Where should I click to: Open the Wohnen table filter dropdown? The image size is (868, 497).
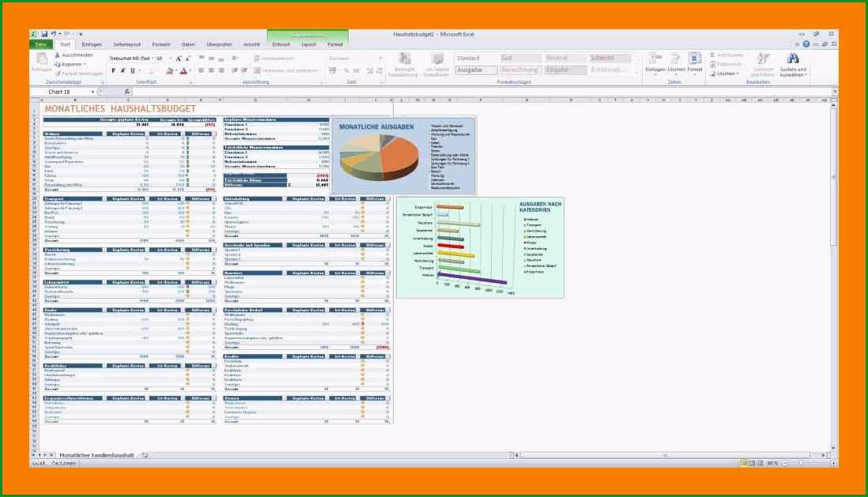point(104,134)
